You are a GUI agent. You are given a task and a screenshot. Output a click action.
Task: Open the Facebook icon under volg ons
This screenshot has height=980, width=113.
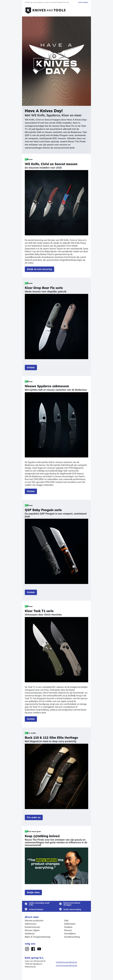33,949
